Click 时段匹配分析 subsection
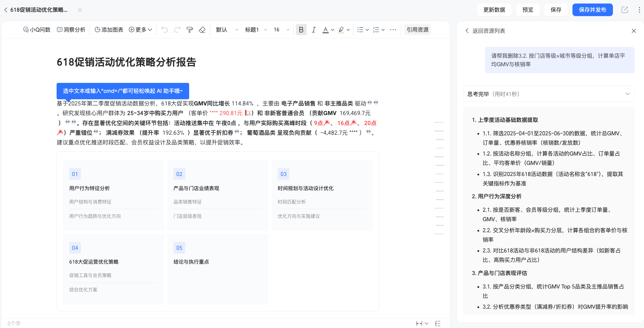Viewport: 644px width, 328px height. coord(292,202)
